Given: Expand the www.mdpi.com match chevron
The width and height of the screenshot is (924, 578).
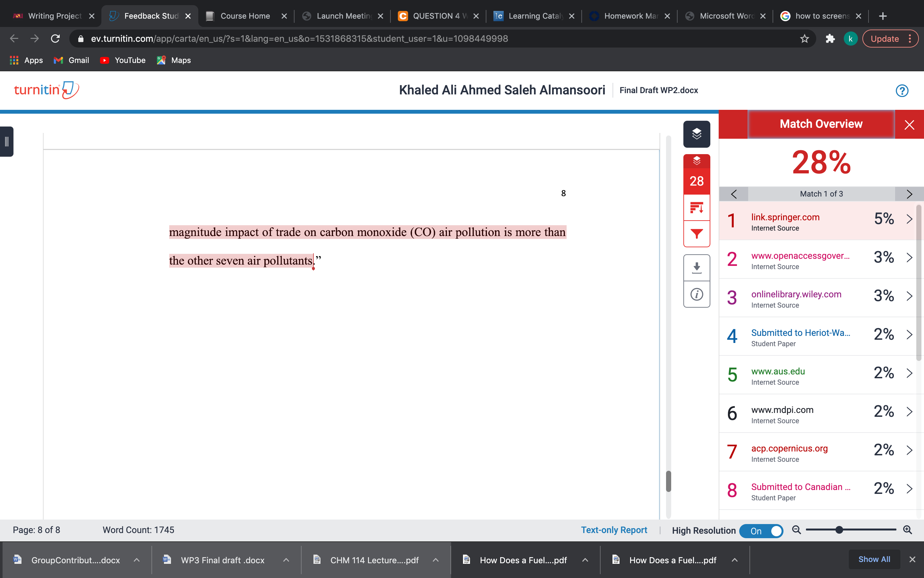Looking at the screenshot, I should pyautogui.click(x=909, y=412).
